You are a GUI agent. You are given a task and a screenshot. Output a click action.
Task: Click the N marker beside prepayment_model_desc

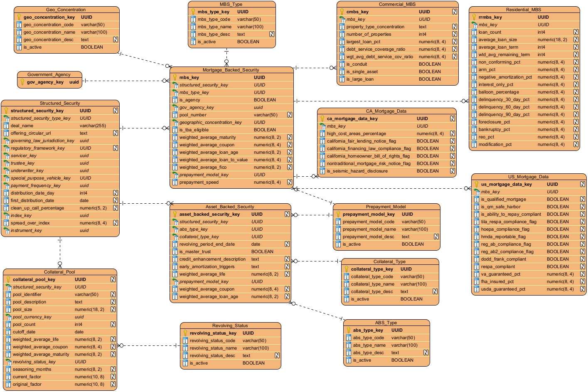click(x=436, y=237)
